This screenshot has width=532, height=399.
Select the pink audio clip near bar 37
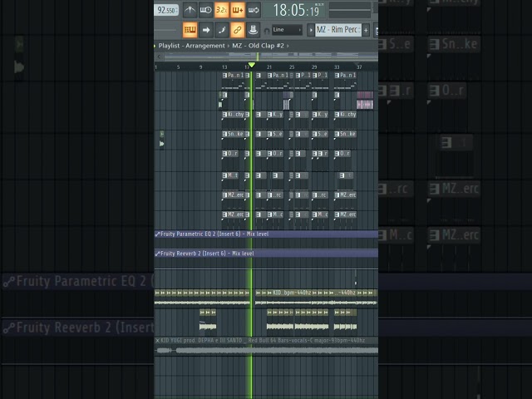365,101
